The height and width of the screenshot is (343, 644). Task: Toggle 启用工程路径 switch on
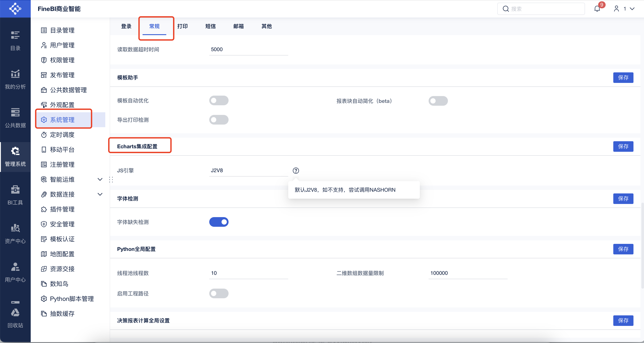[x=219, y=293]
